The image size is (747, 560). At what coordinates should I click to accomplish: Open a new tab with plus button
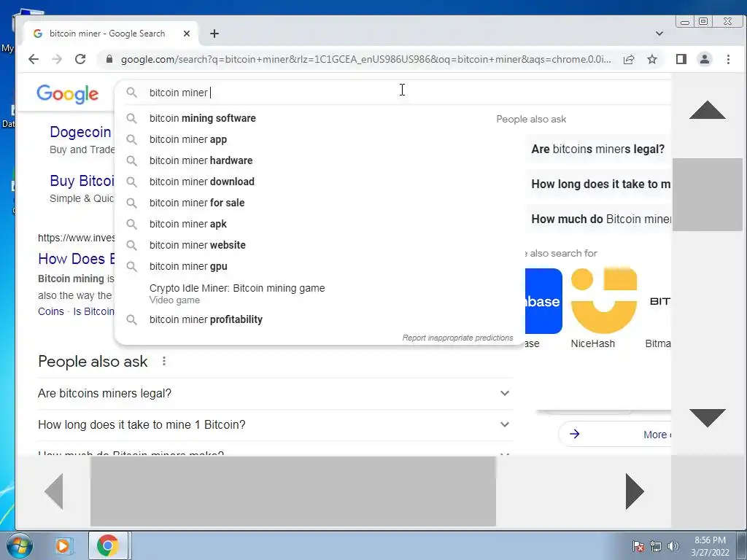point(214,34)
